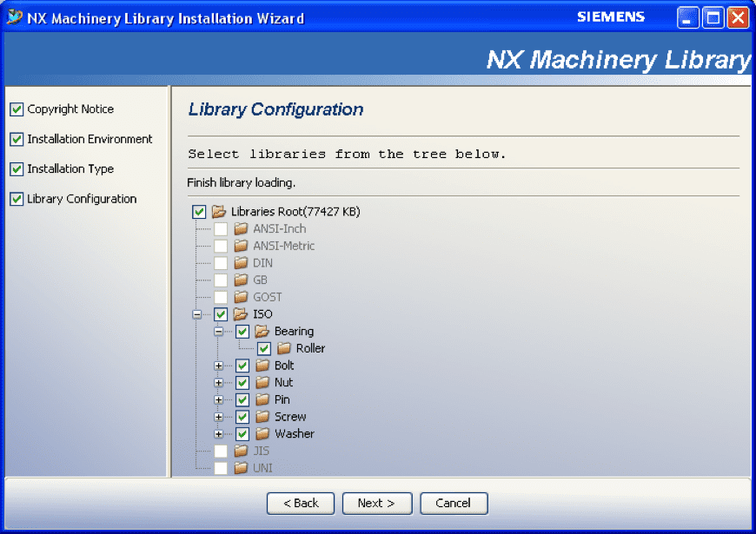Uncheck the Roller checkbox
Viewport: 756px width, 534px height.
(264, 348)
